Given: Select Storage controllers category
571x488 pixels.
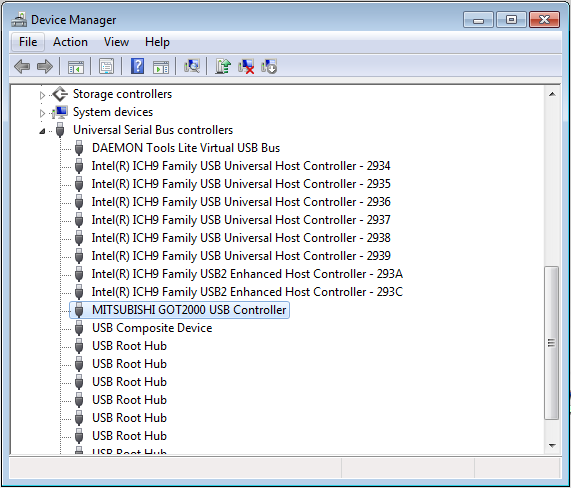Looking at the screenshot, I should coord(122,94).
